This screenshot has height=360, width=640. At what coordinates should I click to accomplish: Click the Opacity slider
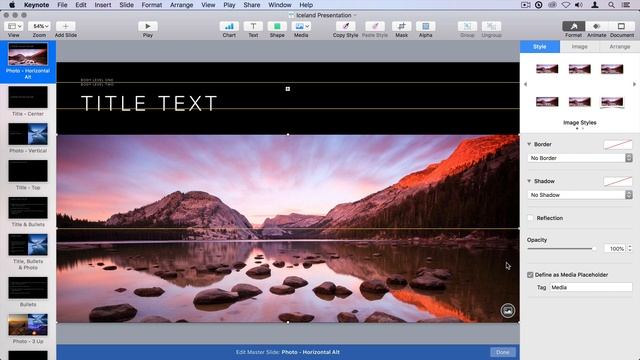tap(561, 249)
